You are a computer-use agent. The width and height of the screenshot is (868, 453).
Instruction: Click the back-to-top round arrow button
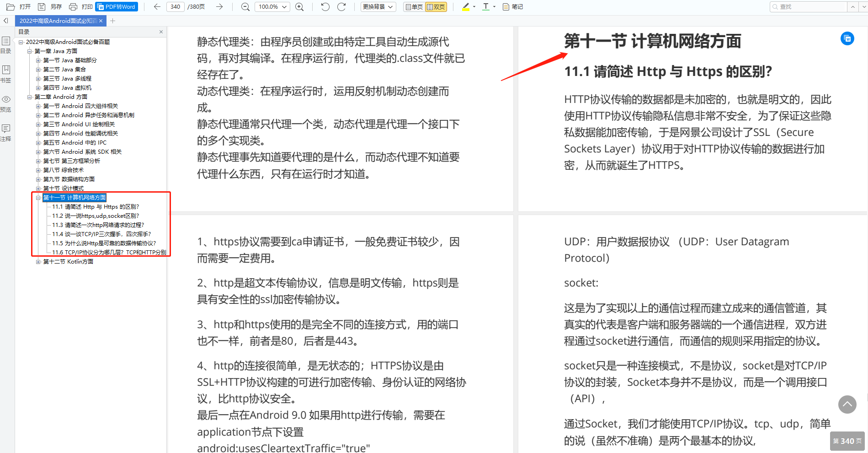tap(847, 404)
